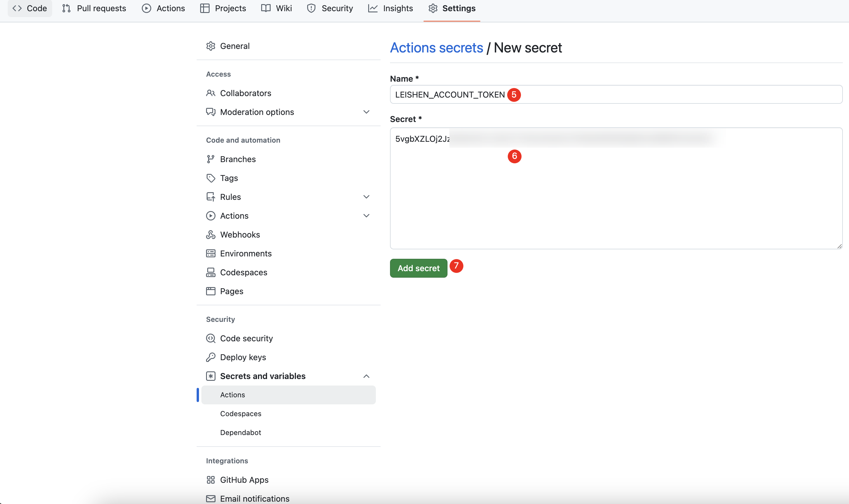Select Dependabot secrets item
Screen dimensions: 849x504
click(288, 432)
